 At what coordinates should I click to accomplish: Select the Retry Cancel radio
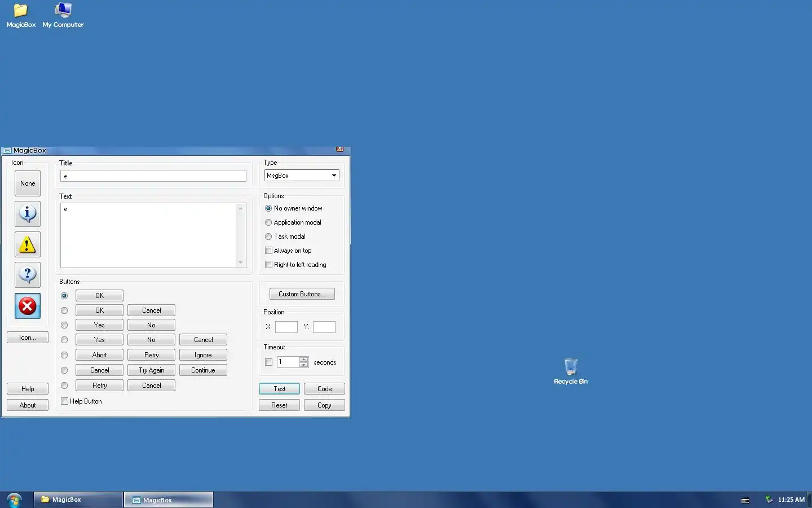pyautogui.click(x=64, y=386)
